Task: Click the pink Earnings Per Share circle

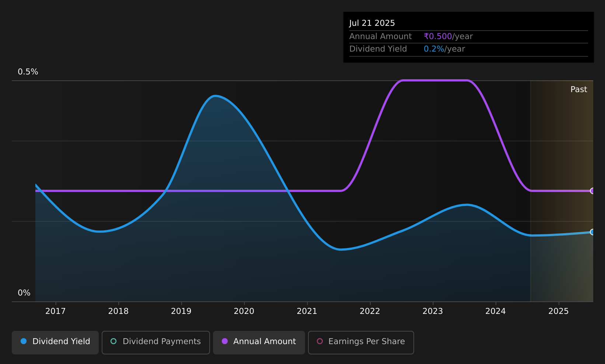Action: pos(320,341)
